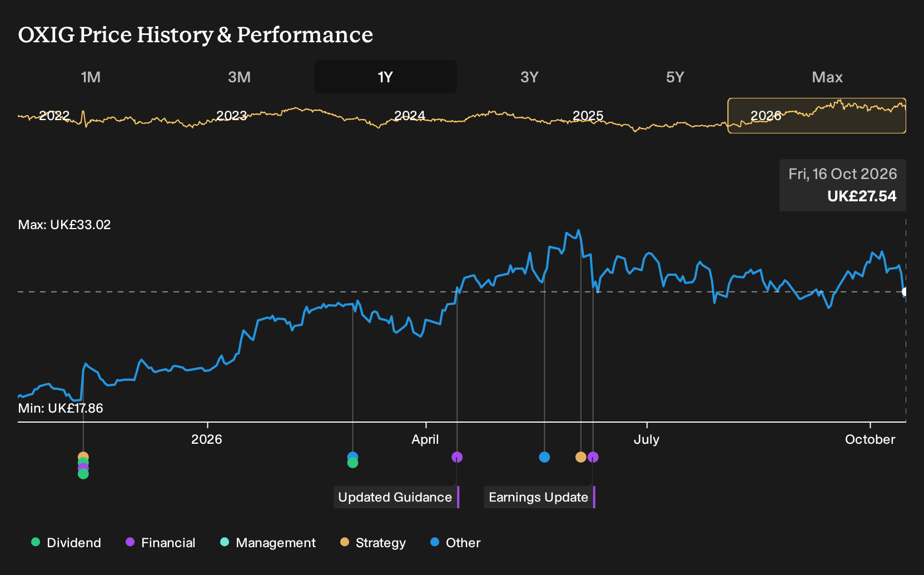Click the October axis label

[x=870, y=439]
